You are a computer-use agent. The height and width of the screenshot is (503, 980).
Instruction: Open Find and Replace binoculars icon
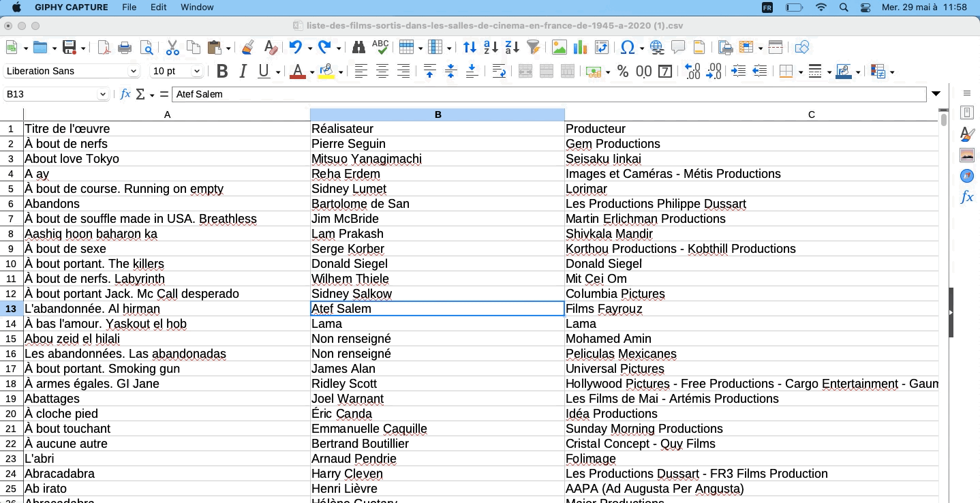tap(358, 47)
